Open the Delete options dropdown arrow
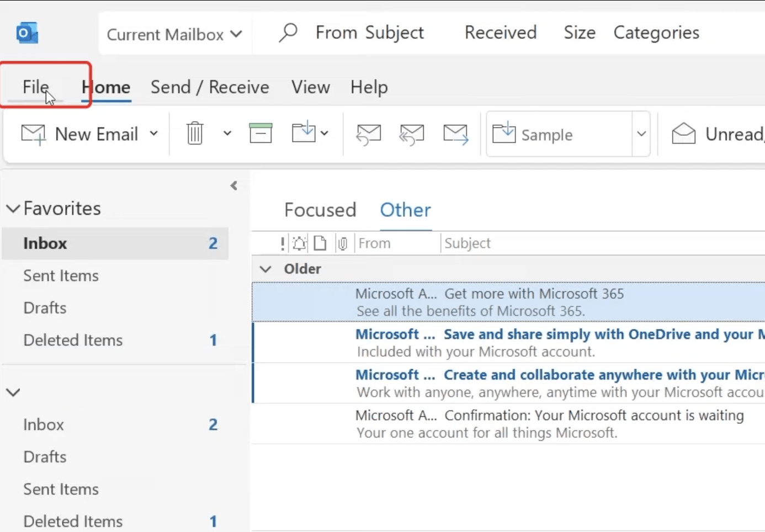 coord(227,134)
